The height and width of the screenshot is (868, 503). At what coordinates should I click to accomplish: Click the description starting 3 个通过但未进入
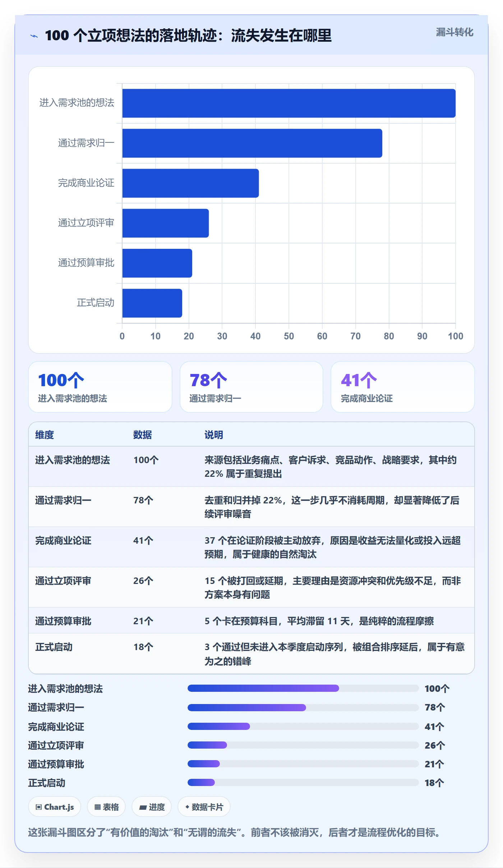[x=334, y=654]
